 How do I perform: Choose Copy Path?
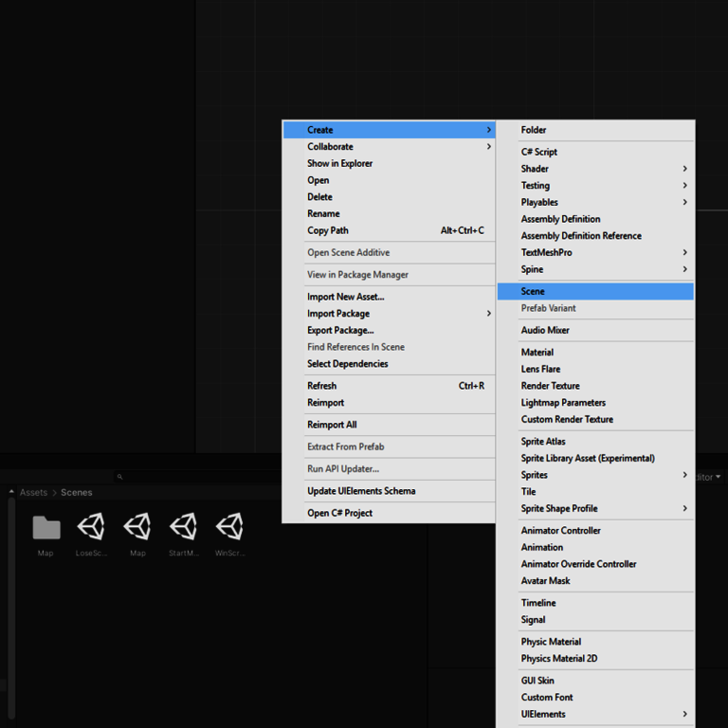(x=389, y=230)
